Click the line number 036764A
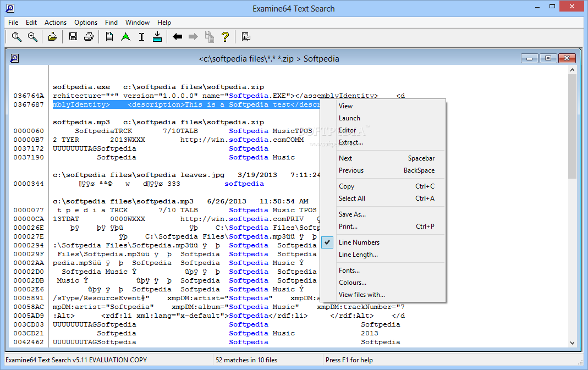 29,96
